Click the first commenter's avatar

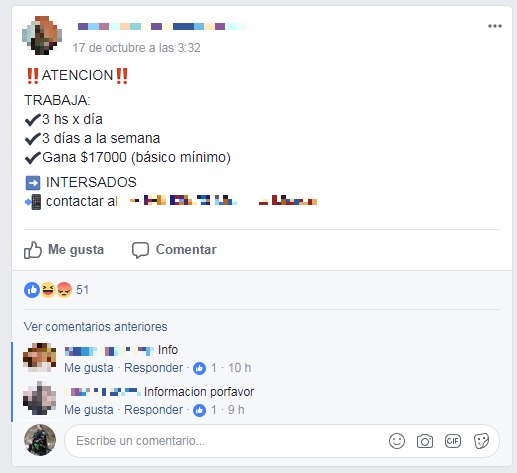tap(39, 357)
